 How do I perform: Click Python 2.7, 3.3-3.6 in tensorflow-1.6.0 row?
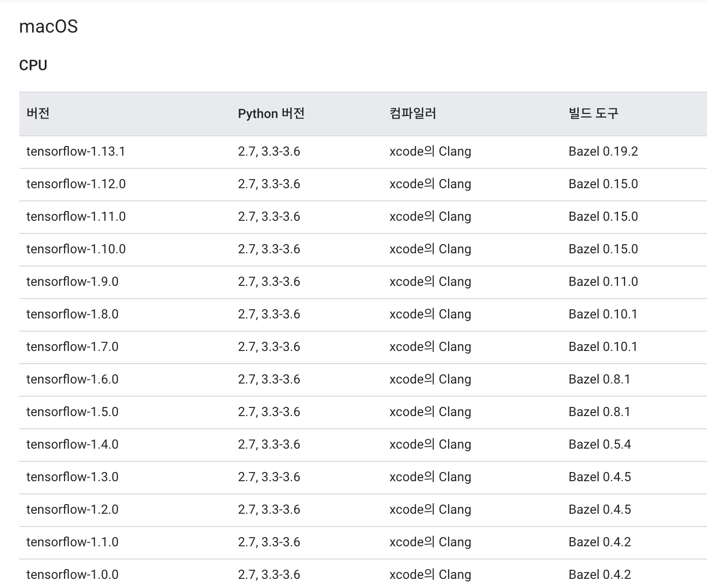point(269,379)
